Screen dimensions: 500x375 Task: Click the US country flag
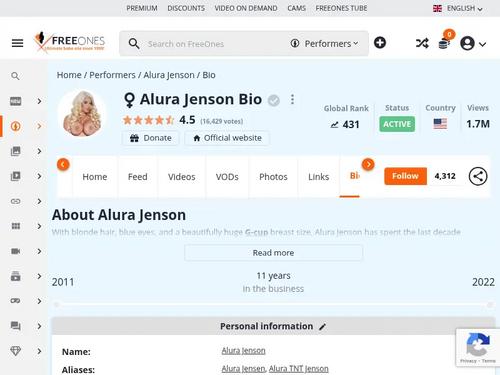tap(440, 124)
